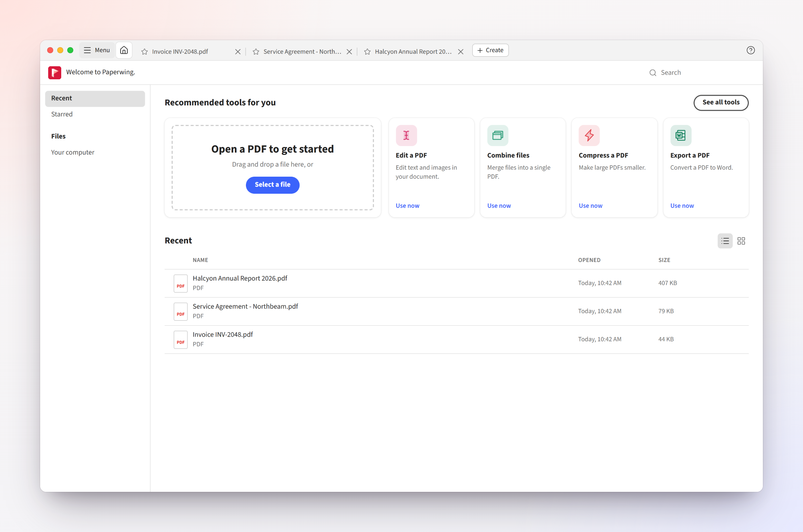Viewport: 803px width, 532px height.
Task: Star the Service Agreement tab
Action: click(x=256, y=52)
